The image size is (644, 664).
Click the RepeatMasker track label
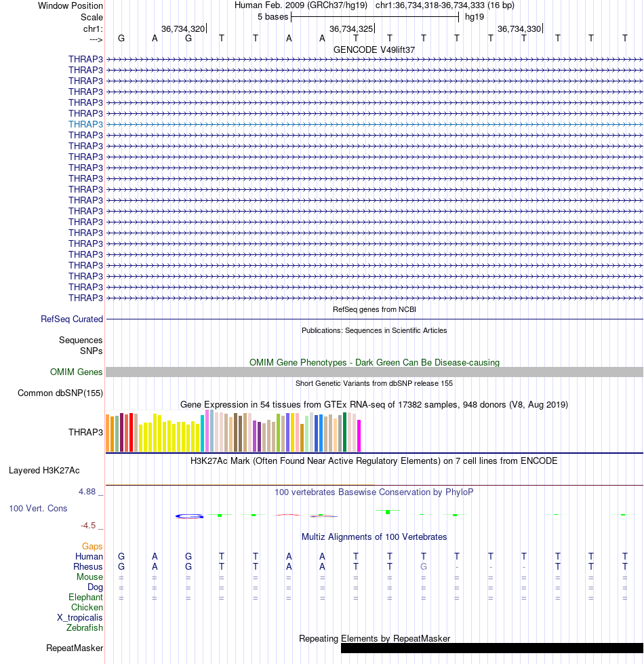tap(75, 648)
